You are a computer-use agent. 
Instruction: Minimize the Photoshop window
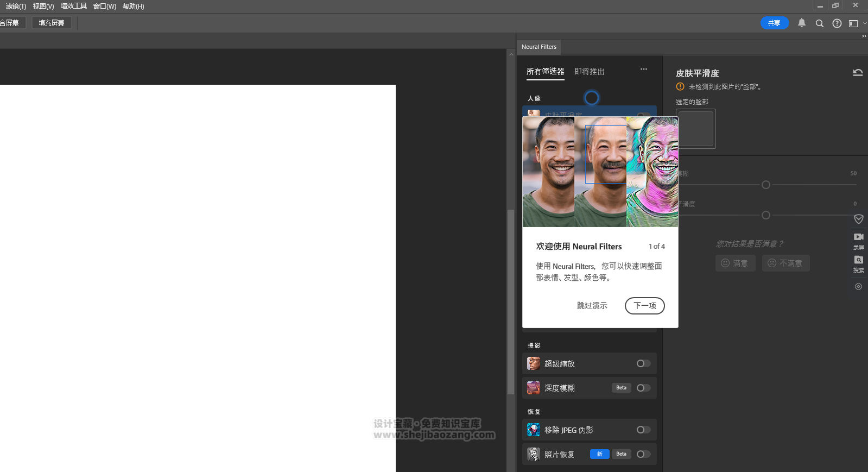click(820, 6)
